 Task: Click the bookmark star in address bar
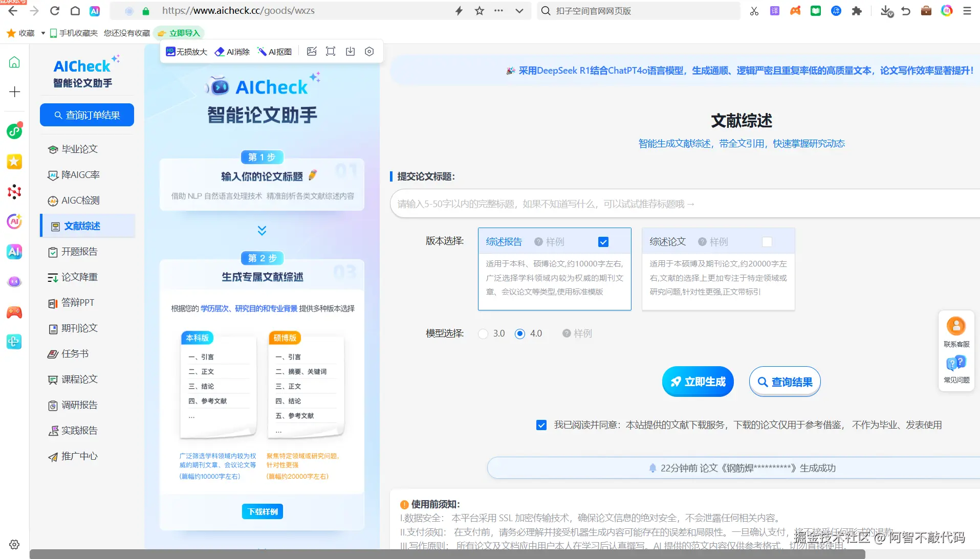pos(480,11)
